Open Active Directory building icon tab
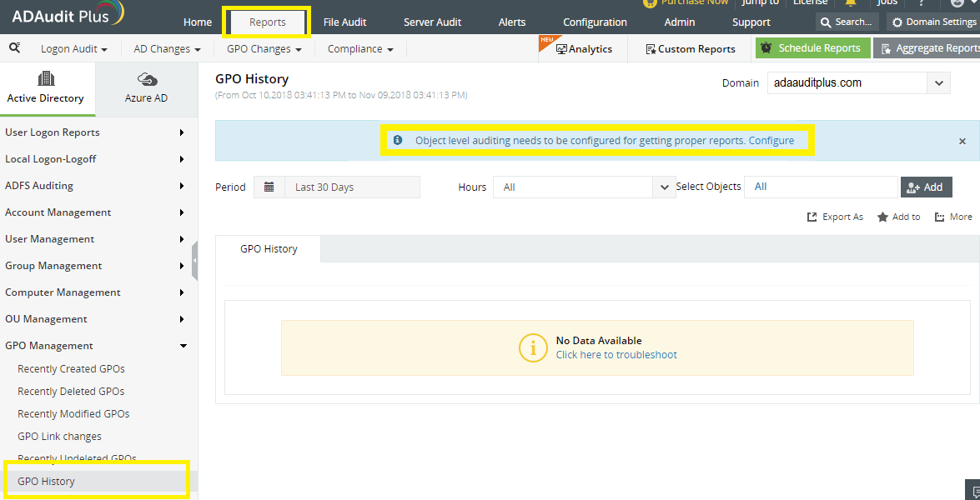Screen dimensions: 980x500 [47, 87]
